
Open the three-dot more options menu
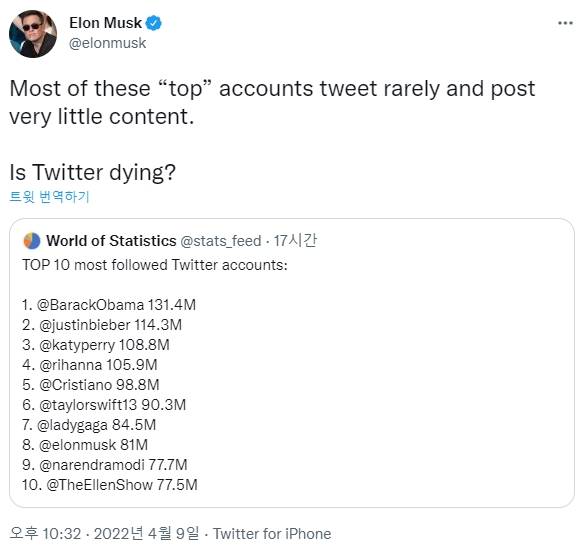(565, 23)
